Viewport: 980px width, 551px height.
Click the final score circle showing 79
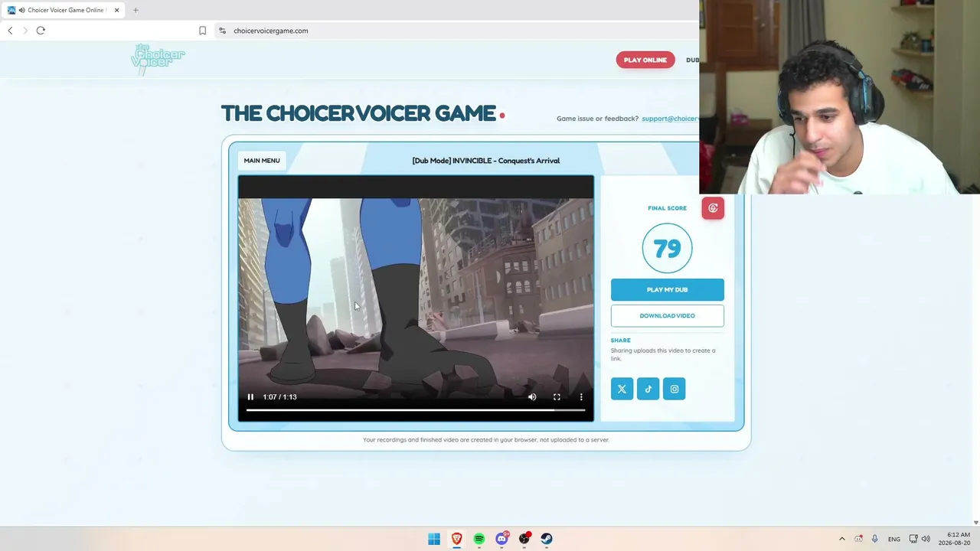point(667,248)
